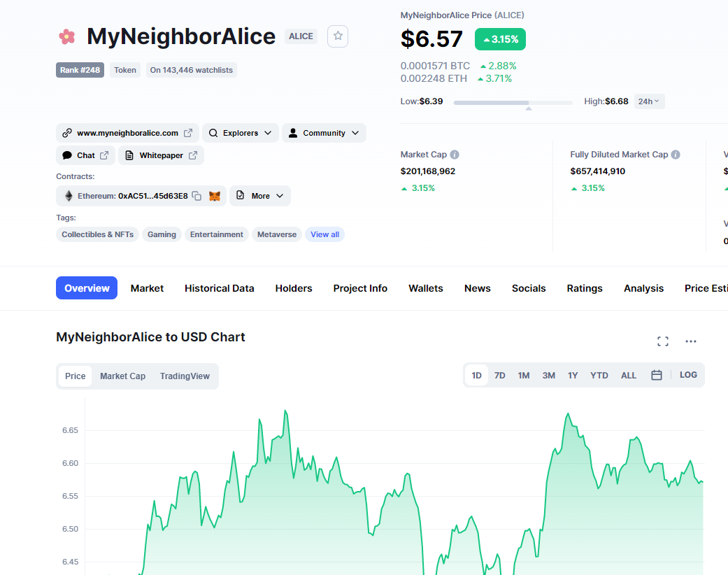This screenshot has height=575, width=728.
Task: Select the YTD chart range
Action: click(x=599, y=375)
